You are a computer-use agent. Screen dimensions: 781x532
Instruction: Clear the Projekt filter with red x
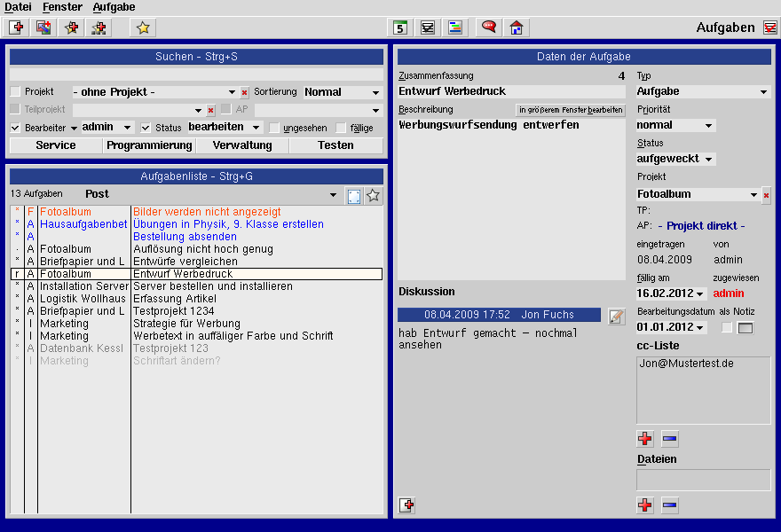pos(245,92)
